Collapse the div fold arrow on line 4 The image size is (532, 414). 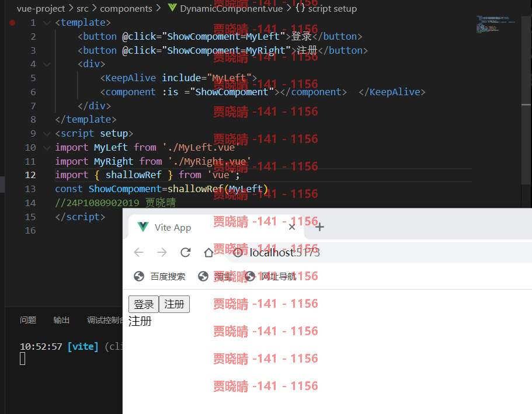click(x=47, y=64)
